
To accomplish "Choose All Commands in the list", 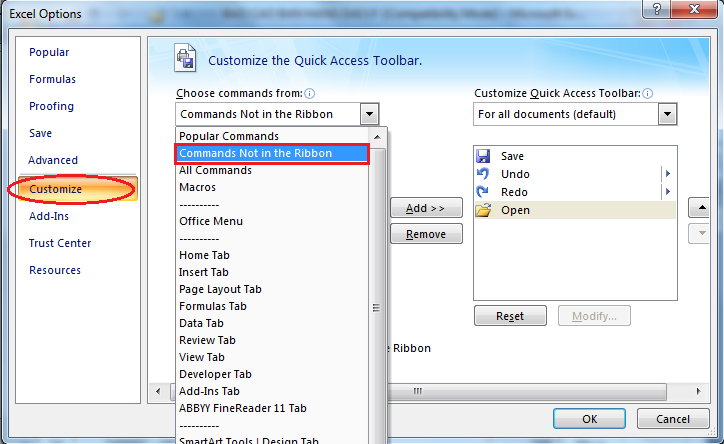I will click(x=272, y=170).
